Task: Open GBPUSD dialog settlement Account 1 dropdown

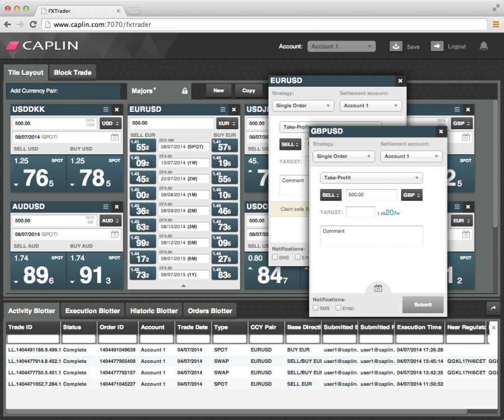Action: point(412,157)
